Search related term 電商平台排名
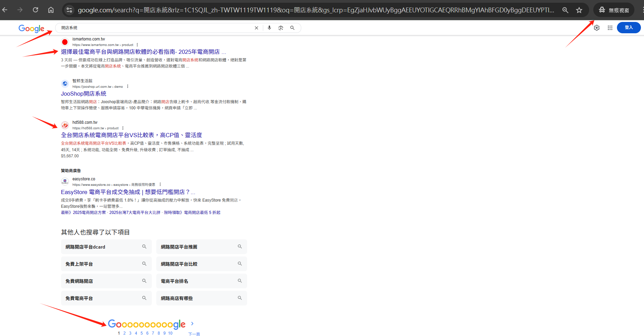This screenshot has height=336, width=644. [202, 281]
